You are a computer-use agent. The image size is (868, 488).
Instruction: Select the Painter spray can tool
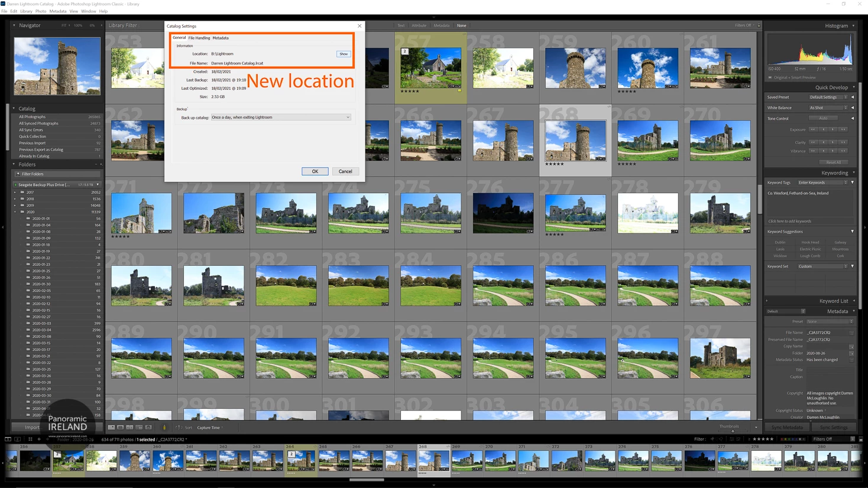164,427
